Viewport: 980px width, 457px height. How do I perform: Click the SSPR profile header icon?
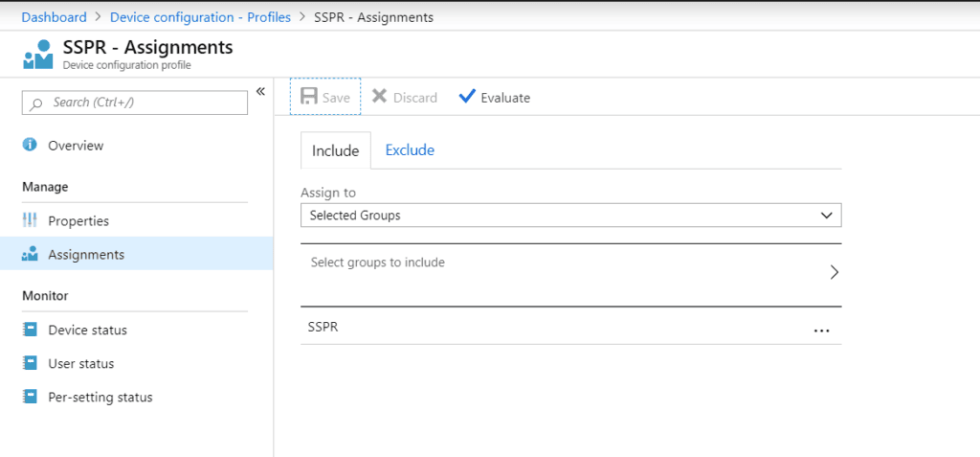[38, 54]
